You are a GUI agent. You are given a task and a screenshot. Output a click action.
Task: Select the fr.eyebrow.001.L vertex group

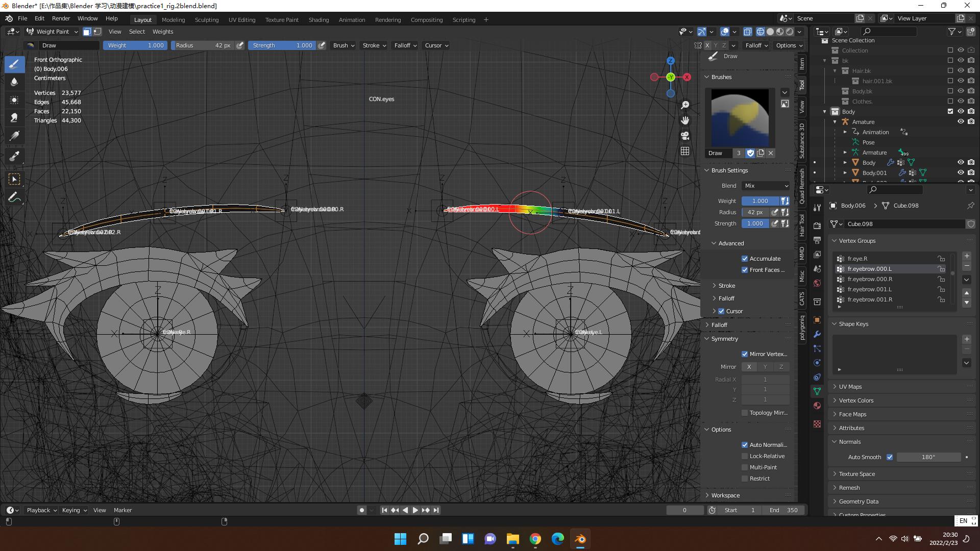(869, 289)
